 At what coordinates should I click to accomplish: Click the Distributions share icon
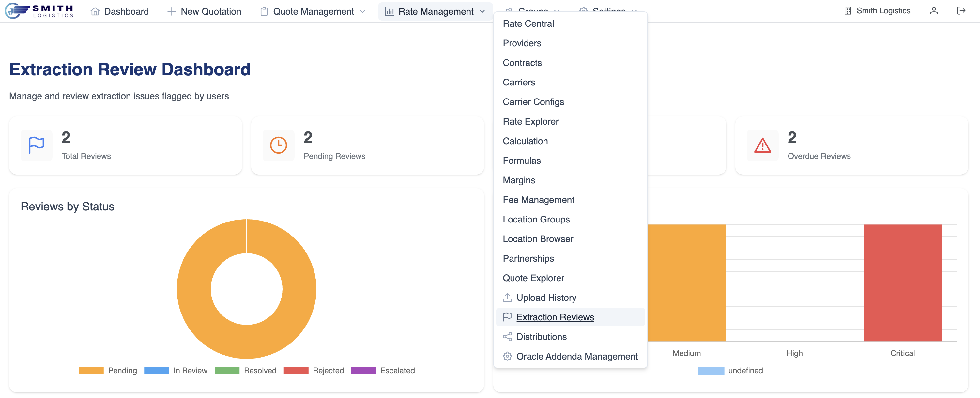(x=507, y=337)
